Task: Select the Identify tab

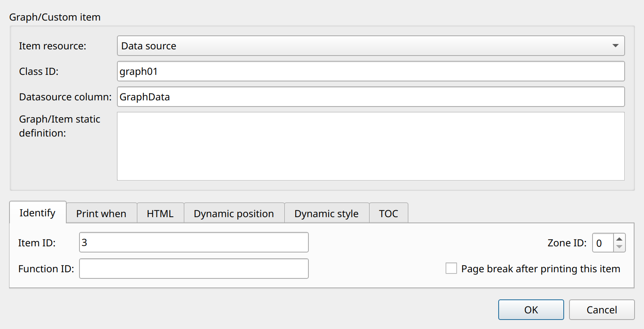Action: click(37, 213)
